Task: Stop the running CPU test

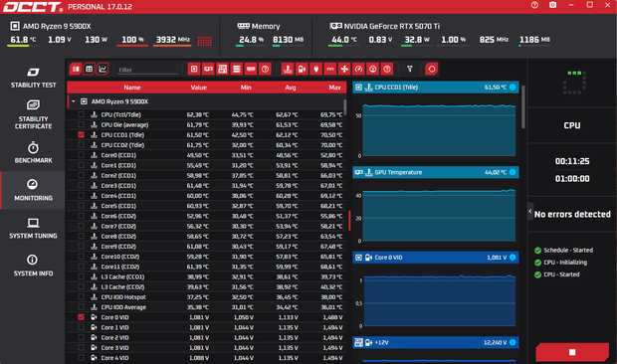Action: (572, 352)
